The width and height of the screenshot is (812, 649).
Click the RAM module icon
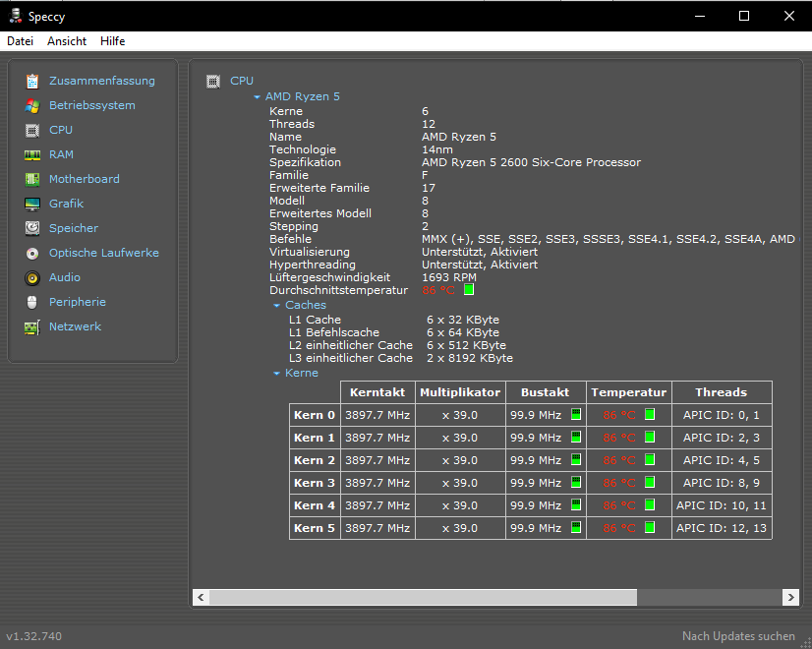coord(32,154)
